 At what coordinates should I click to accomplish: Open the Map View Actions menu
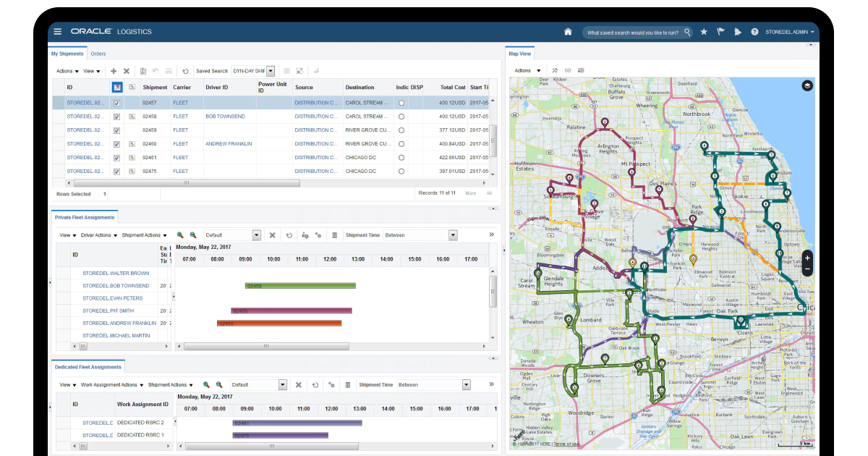526,71
